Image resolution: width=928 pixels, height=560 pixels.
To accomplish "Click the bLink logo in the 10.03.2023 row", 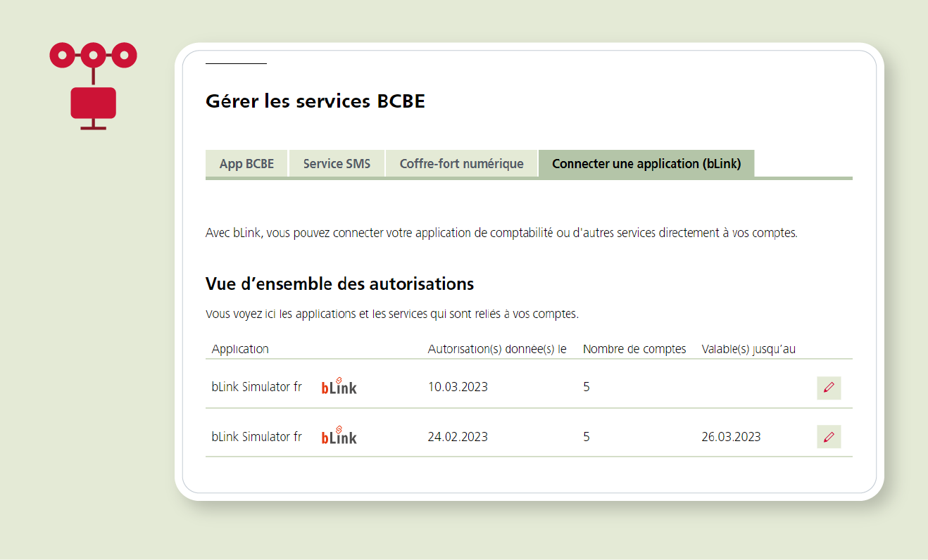I will pyautogui.click(x=339, y=386).
